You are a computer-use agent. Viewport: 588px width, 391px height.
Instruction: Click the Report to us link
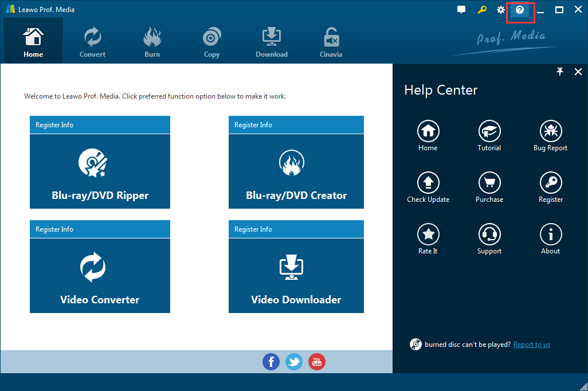pos(531,345)
